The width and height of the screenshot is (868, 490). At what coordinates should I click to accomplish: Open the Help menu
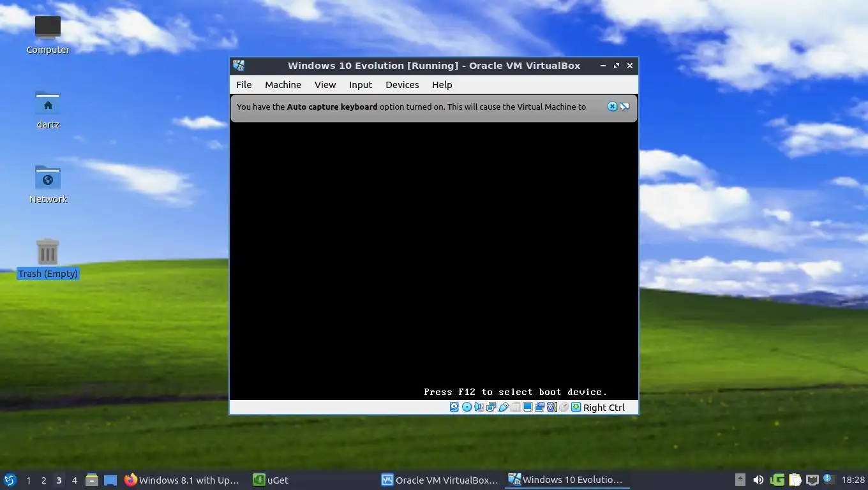tap(442, 85)
